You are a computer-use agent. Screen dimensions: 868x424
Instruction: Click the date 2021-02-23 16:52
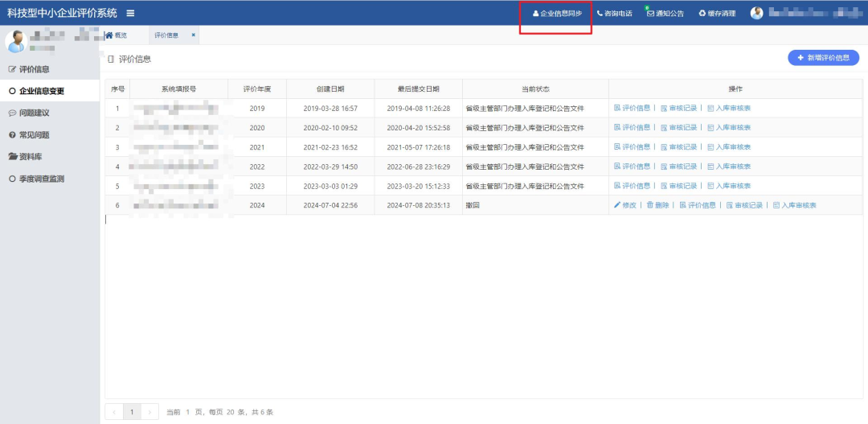[x=330, y=147]
